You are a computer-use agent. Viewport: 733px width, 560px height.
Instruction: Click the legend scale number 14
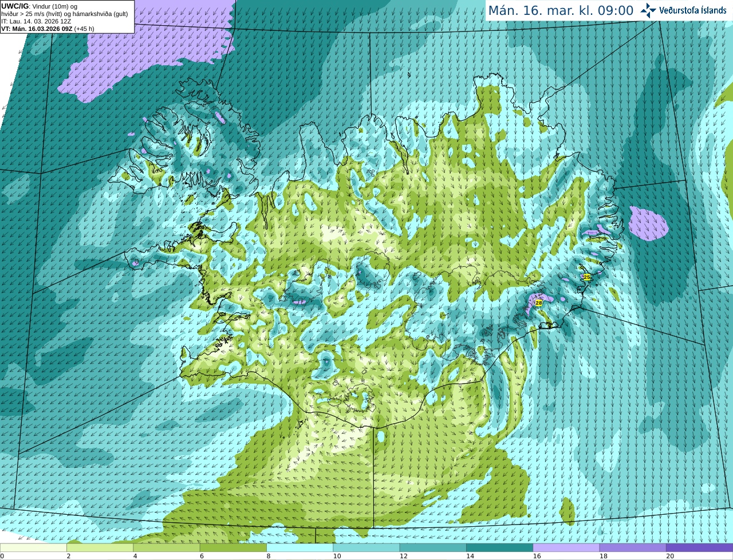(470, 556)
